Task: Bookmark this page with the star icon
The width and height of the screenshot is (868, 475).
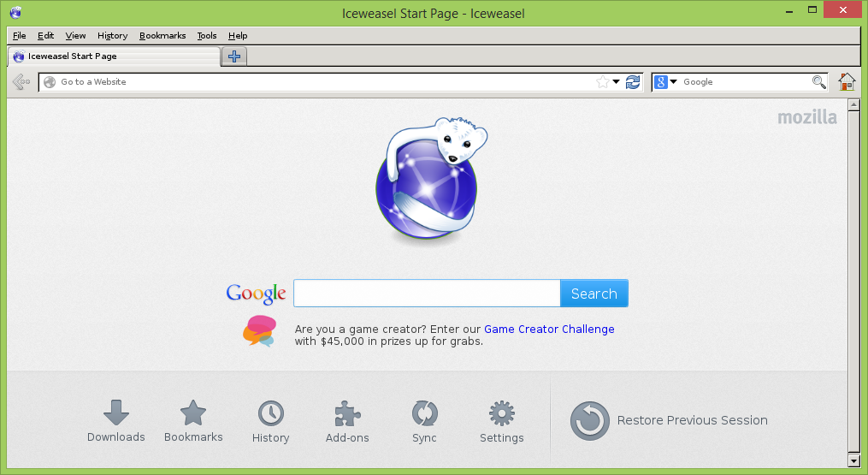Action: point(602,82)
